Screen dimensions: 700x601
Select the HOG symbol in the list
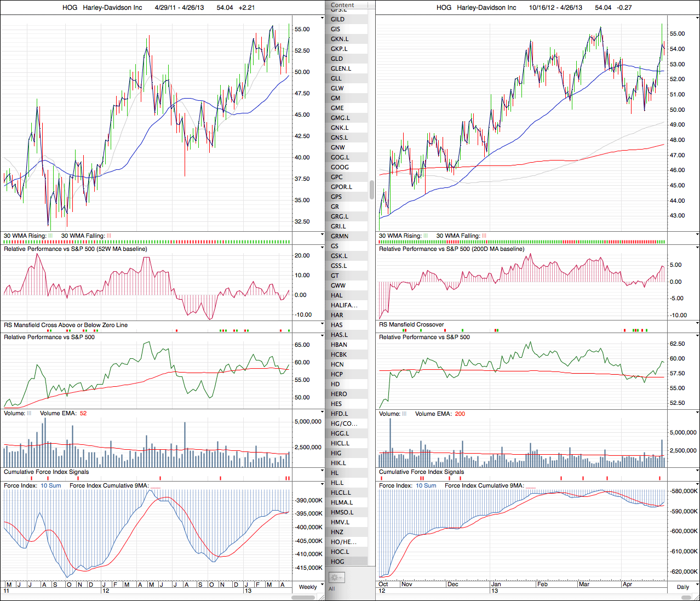(x=337, y=562)
